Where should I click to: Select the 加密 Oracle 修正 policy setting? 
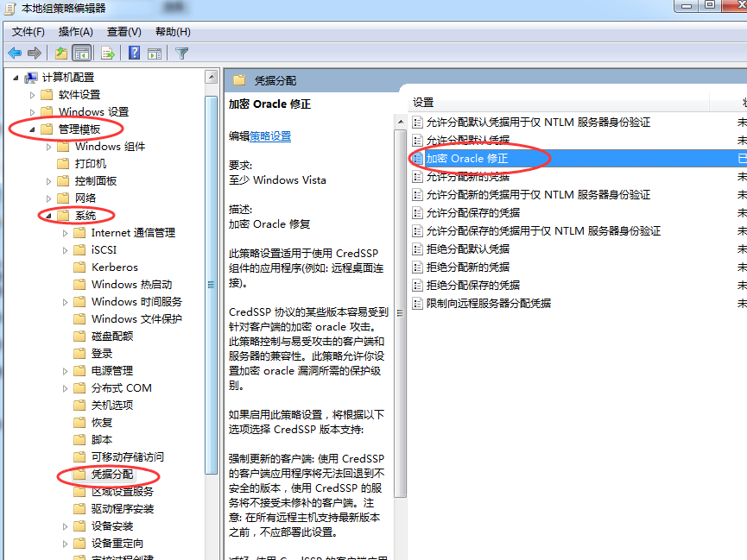pos(467,159)
